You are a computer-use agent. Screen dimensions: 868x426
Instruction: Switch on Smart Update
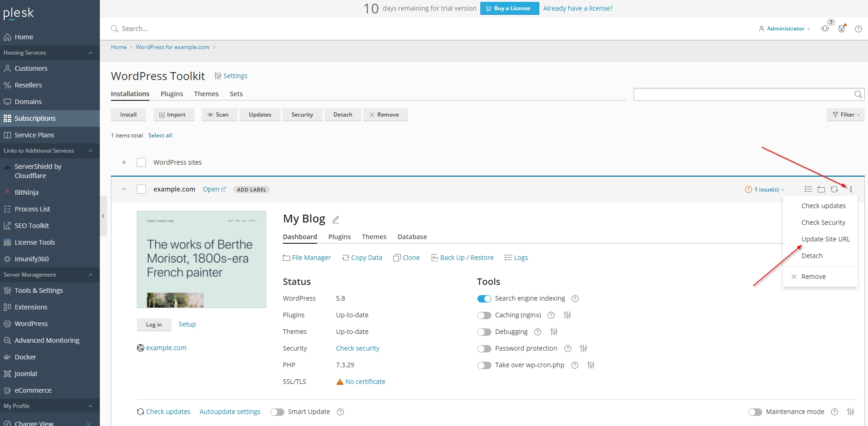tap(277, 412)
